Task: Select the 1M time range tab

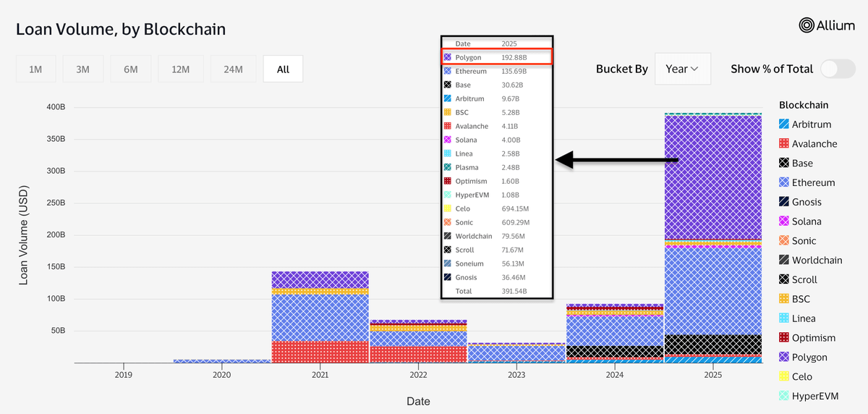Action: pyautogui.click(x=35, y=69)
